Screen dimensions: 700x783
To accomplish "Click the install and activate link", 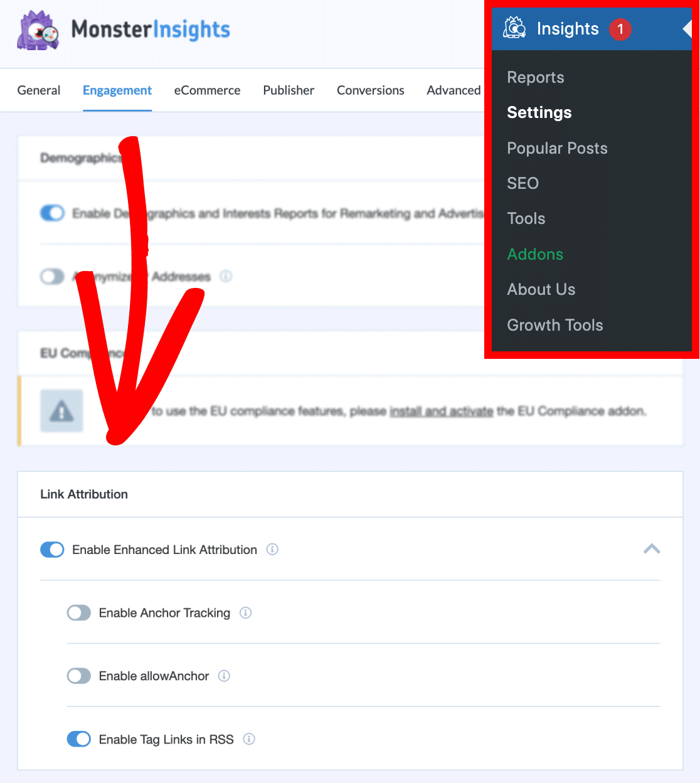I will tap(441, 412).
